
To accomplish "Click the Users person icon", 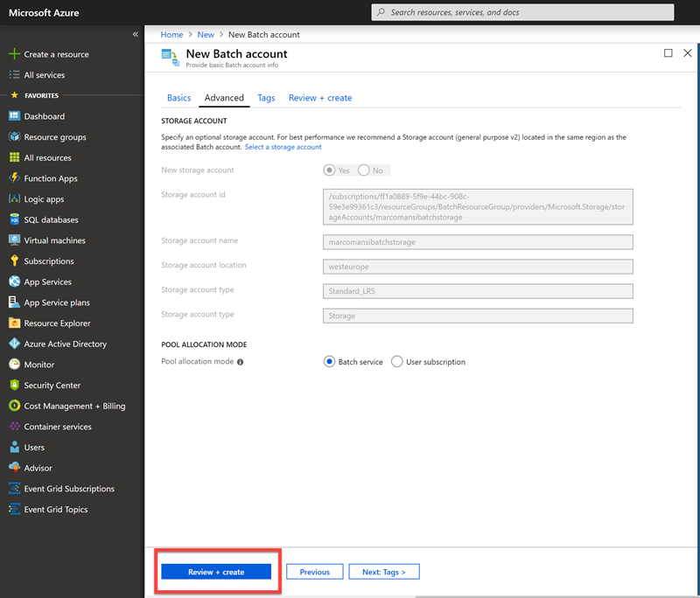I will tap(14, 447).
